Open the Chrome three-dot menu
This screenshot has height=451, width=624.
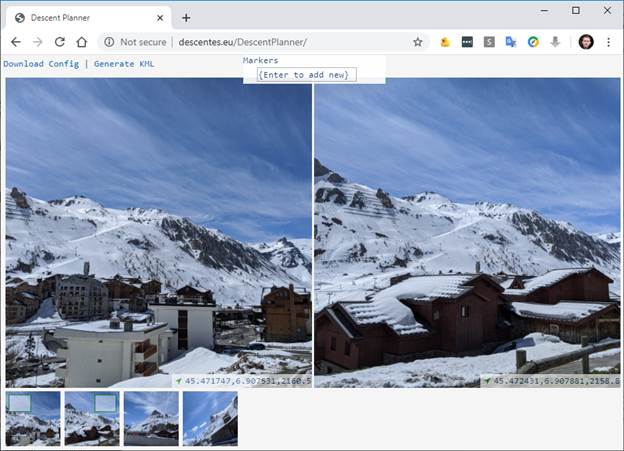coord(608,42)
